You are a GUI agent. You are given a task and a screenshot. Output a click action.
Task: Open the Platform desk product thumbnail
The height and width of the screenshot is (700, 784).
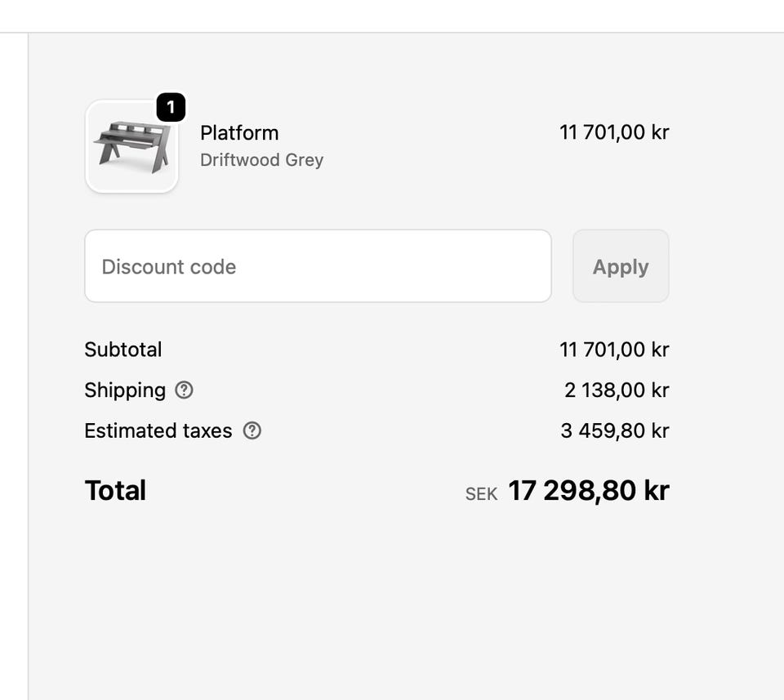pyautogui.click(x=131, y=147)
